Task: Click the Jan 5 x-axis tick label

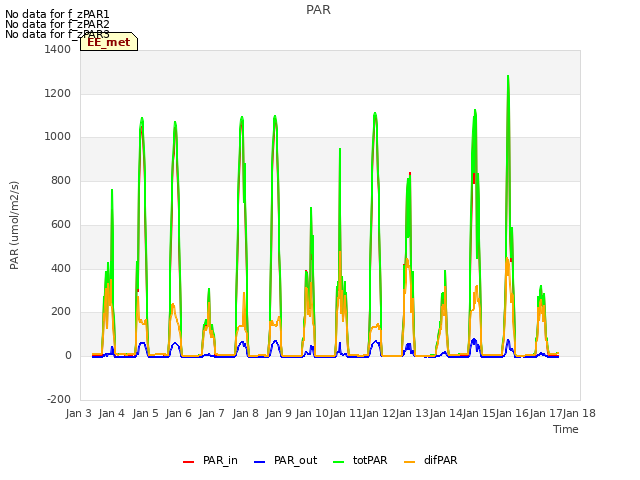Action: 145,413
